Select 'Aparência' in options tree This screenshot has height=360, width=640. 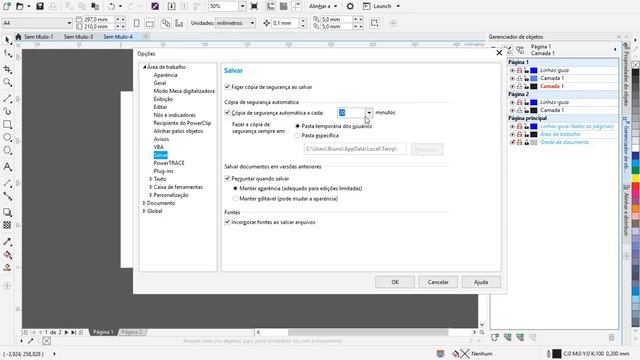(x=165, y=75)
